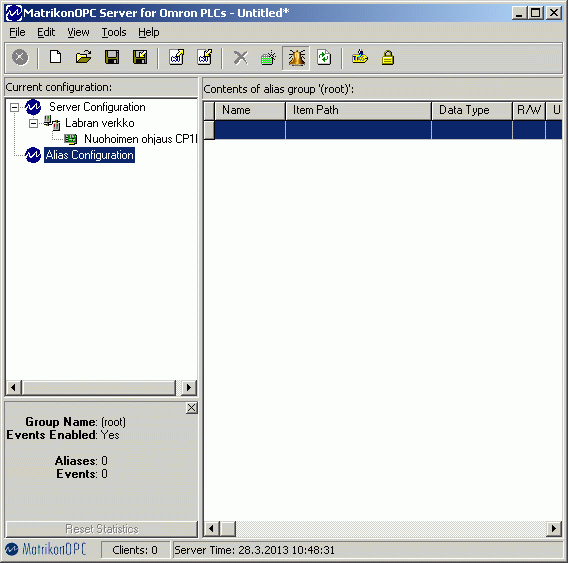Screen dimensions: 568x563
Task: Click the Current configuration label
Action: (59, 87)
